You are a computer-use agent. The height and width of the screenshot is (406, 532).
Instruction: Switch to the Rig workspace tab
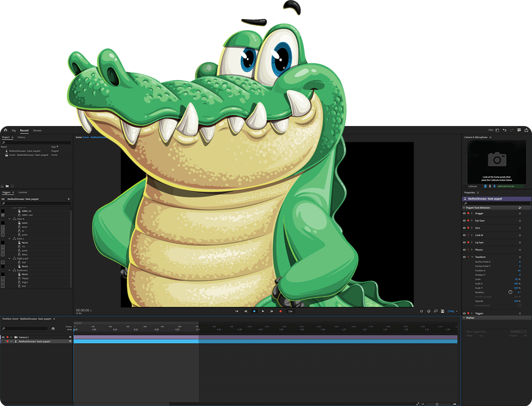(14, 130)
